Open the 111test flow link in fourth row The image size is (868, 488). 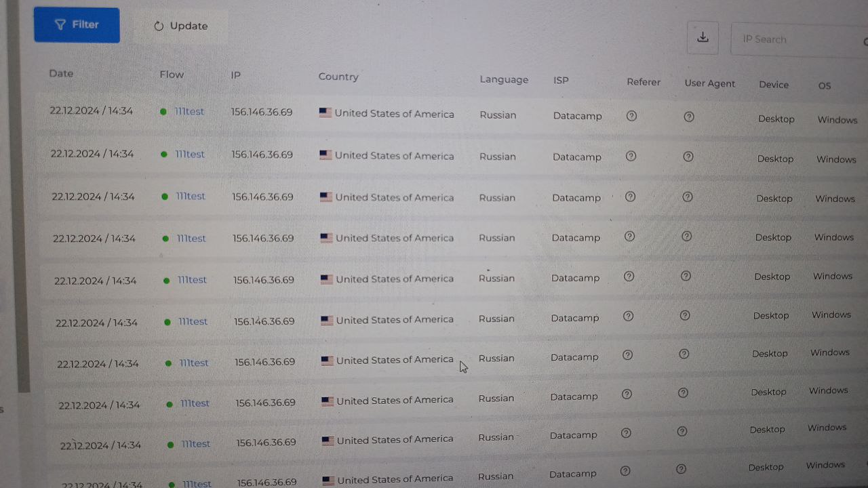(191, 239)
